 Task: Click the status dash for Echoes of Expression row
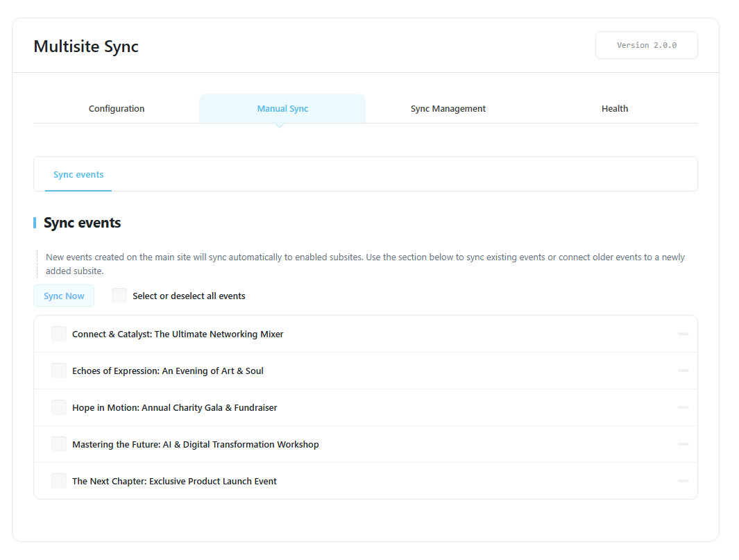pyautogui.click(x=683, y=371)
